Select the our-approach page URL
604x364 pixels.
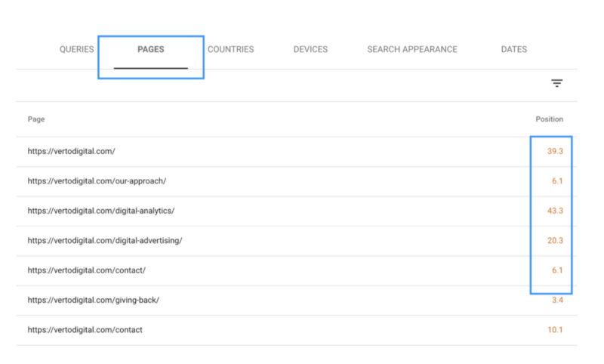(97, 181)
